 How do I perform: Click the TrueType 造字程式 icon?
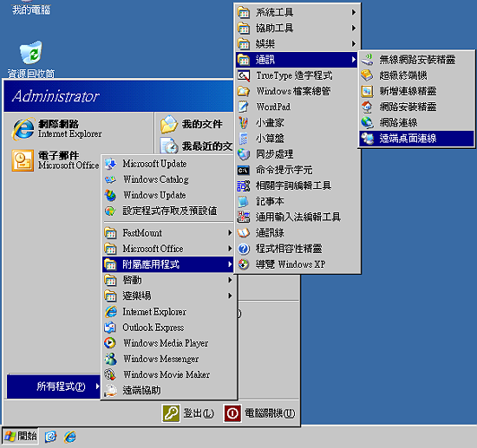click(x=244, y=75)
